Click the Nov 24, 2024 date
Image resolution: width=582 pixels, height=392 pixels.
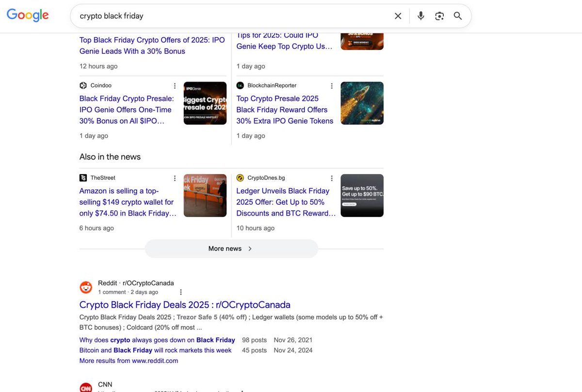pos(293,350)
